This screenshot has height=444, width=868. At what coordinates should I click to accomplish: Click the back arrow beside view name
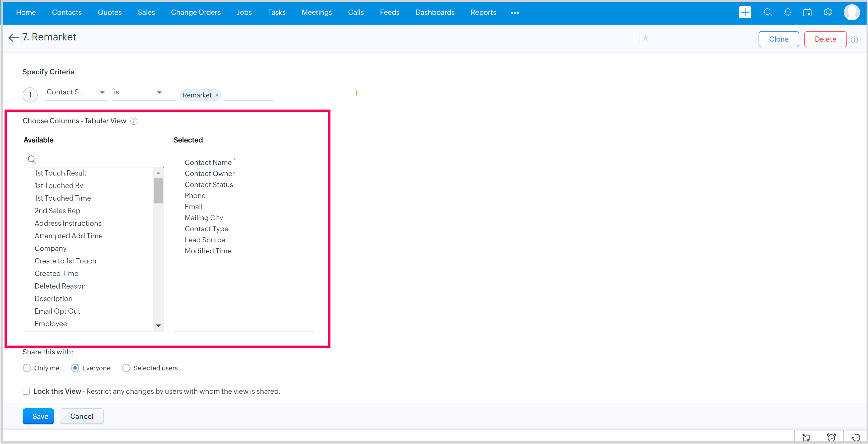[14, 38]
